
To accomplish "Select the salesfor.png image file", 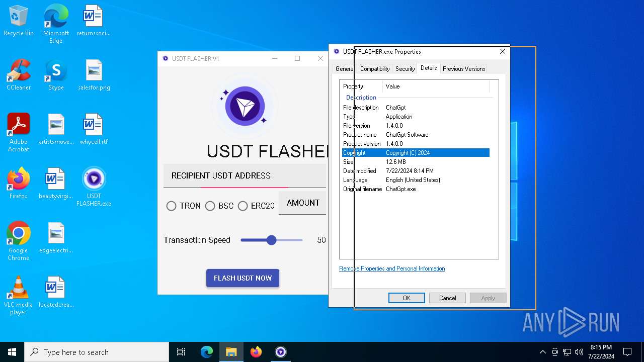I will coord(94,75).
